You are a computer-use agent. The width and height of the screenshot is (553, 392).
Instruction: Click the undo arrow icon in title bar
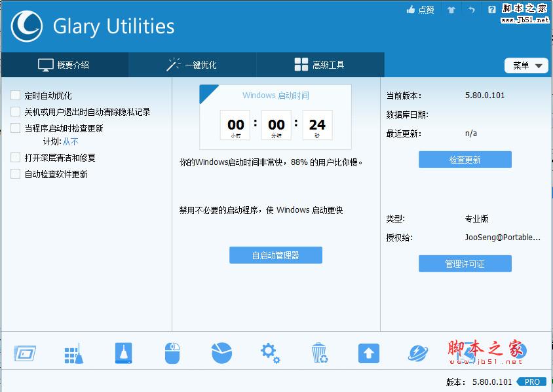(x=472, y=10)
